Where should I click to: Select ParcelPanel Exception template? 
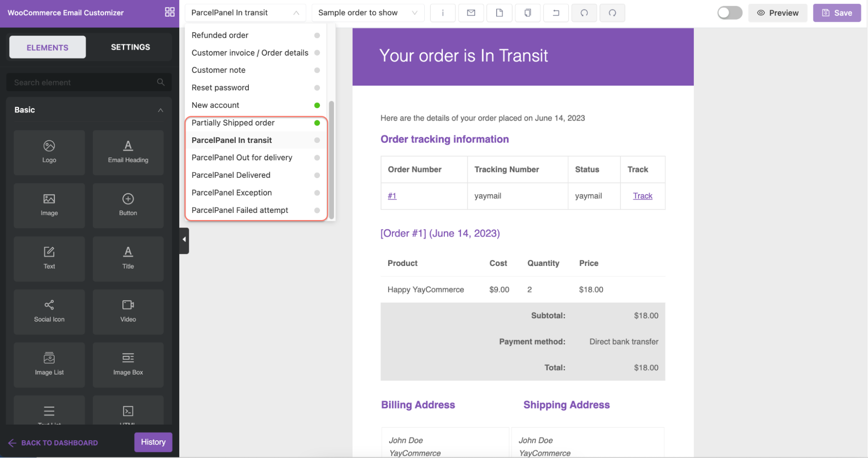click(x=256, y=192)
